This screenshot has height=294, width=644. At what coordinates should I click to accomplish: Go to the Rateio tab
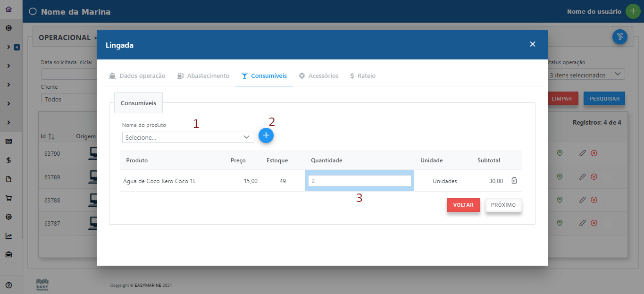[x=362, y=76]
